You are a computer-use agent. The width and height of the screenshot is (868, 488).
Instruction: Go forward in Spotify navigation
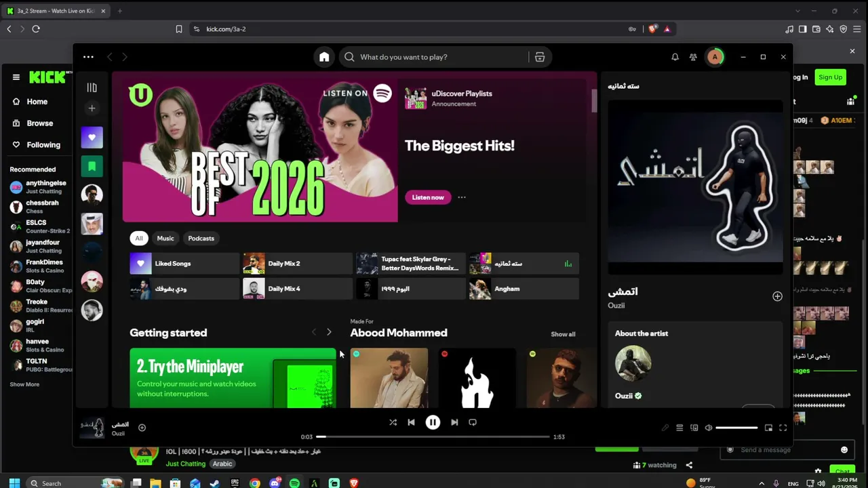124,57
